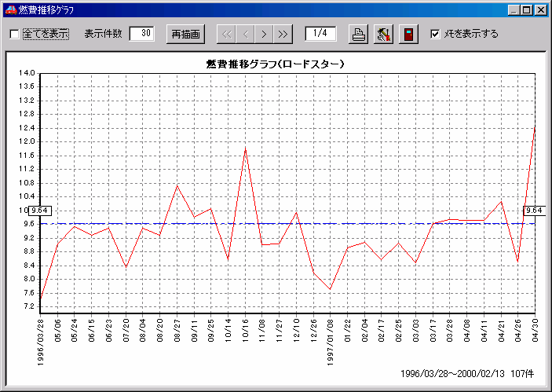Viewport: 552px width, 392px height.
Task: Uncheck the メモを表示する checkbox
Action: click(436, 34)
